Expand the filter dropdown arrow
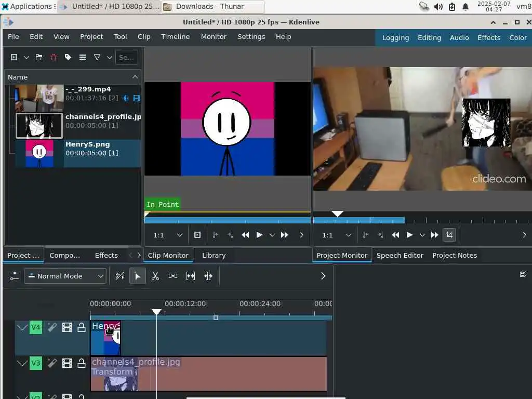532x399 pixels. pos(109,58)
